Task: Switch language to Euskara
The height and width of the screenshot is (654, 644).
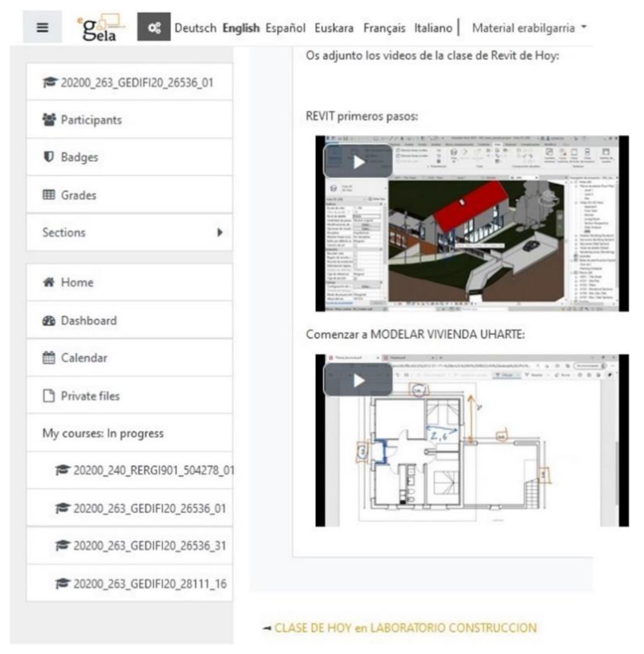Action: coord(334,28)
